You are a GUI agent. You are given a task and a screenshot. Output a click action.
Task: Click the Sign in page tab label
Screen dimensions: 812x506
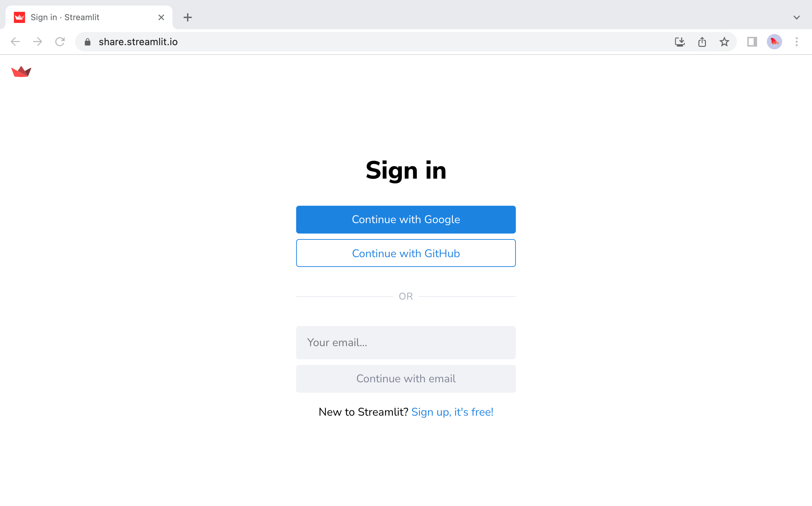[64, 17]
